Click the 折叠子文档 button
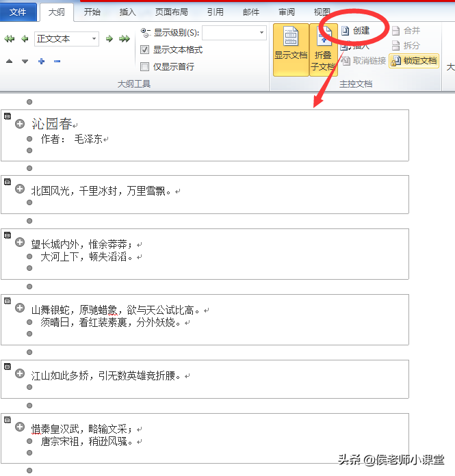The height and width of the screenshot is (476, 455). pyautogui.click(x=323, y=50)
